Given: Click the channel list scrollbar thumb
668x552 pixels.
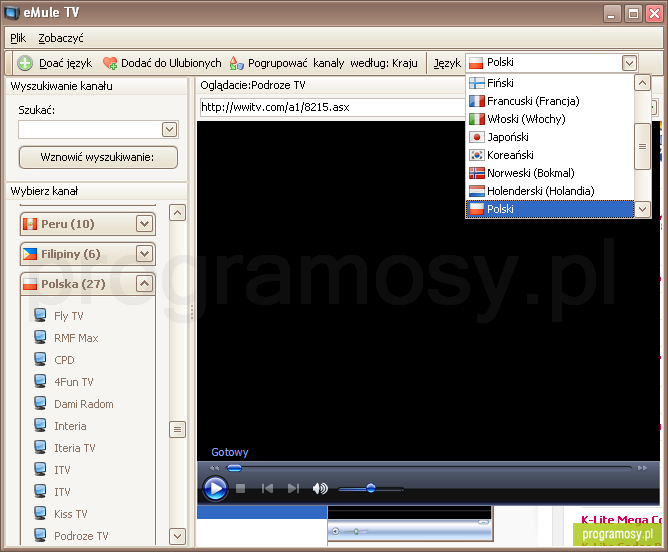Looking at the screenshot, I should pos(178,429).
